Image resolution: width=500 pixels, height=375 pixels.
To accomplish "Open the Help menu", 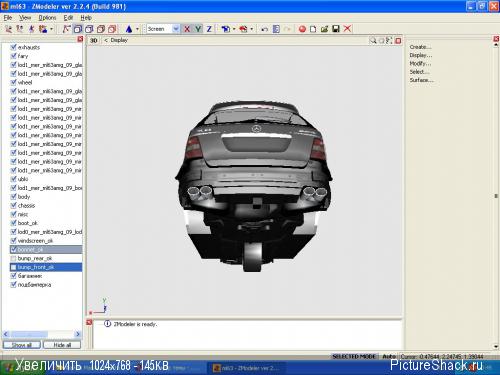I will (86, 18).
